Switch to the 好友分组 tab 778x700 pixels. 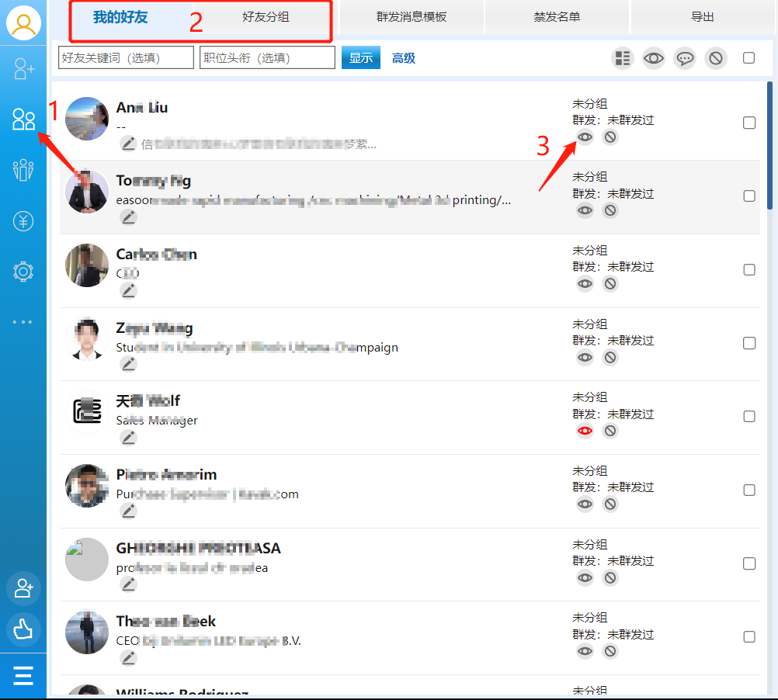point(266,17)
